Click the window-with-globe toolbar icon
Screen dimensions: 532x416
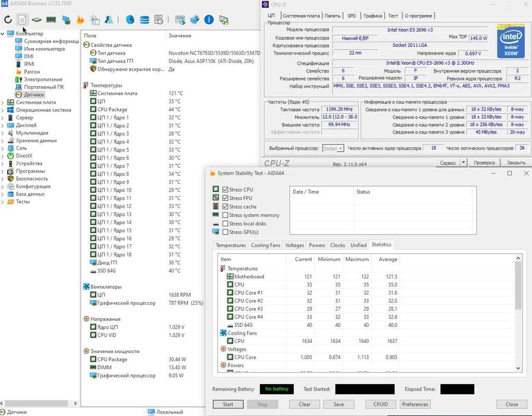[180, 20]
